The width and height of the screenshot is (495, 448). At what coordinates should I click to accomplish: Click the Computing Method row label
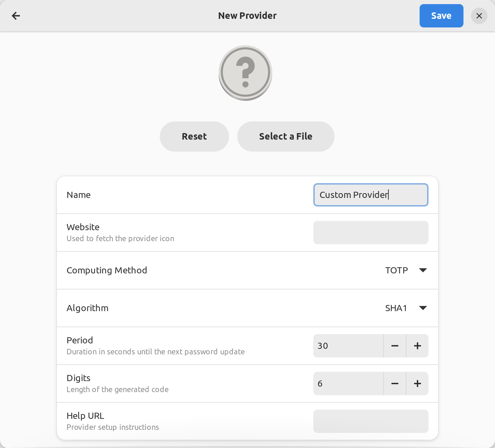(107, 270)
